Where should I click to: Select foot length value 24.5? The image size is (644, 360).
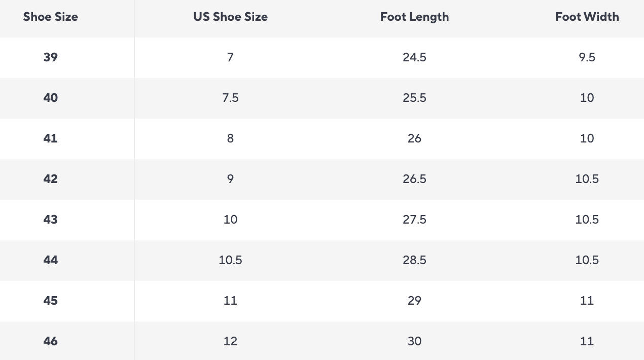point(414,57)
